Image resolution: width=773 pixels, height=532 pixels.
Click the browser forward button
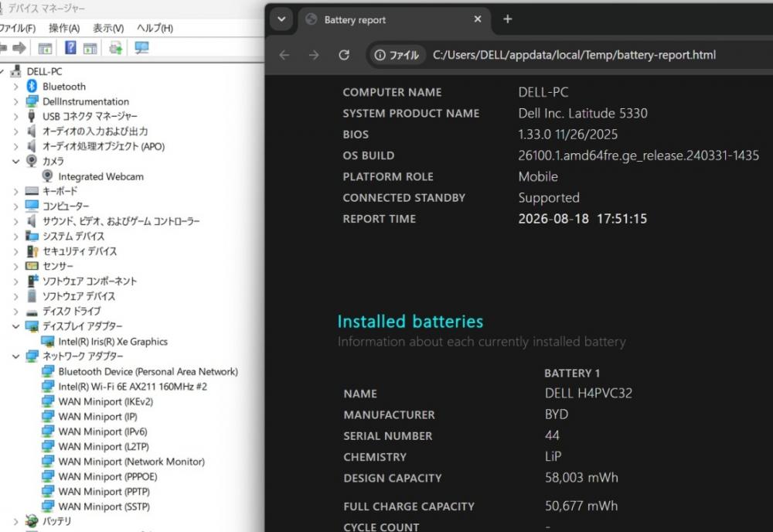(314, 55)
